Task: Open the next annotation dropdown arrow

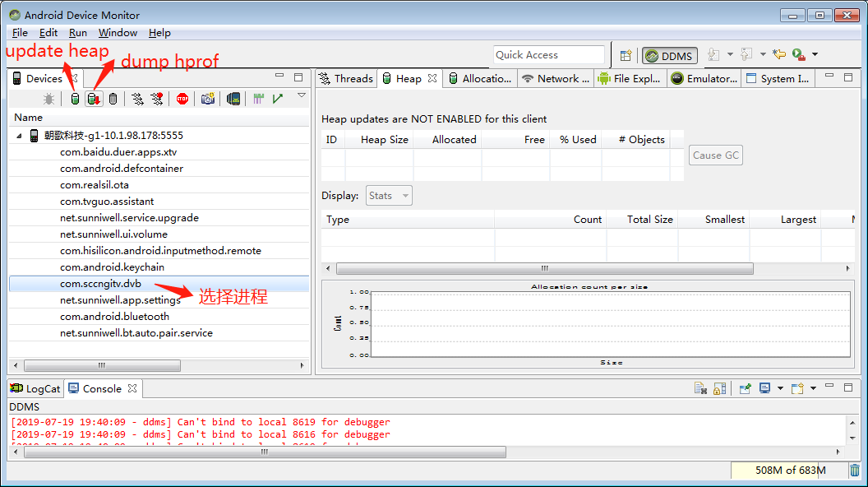Action: pyautogui.click(x=730, y=54)
